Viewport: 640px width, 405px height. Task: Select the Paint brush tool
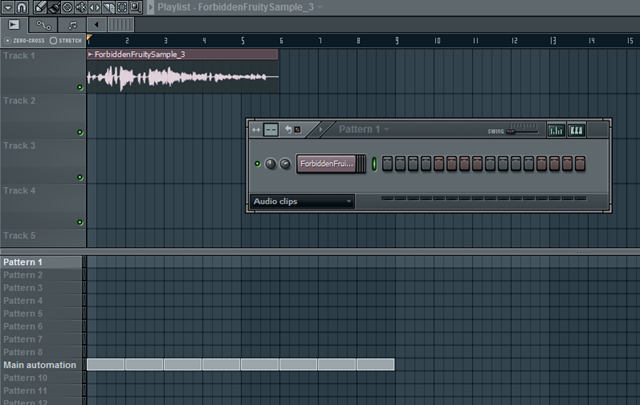pos(54,7)
